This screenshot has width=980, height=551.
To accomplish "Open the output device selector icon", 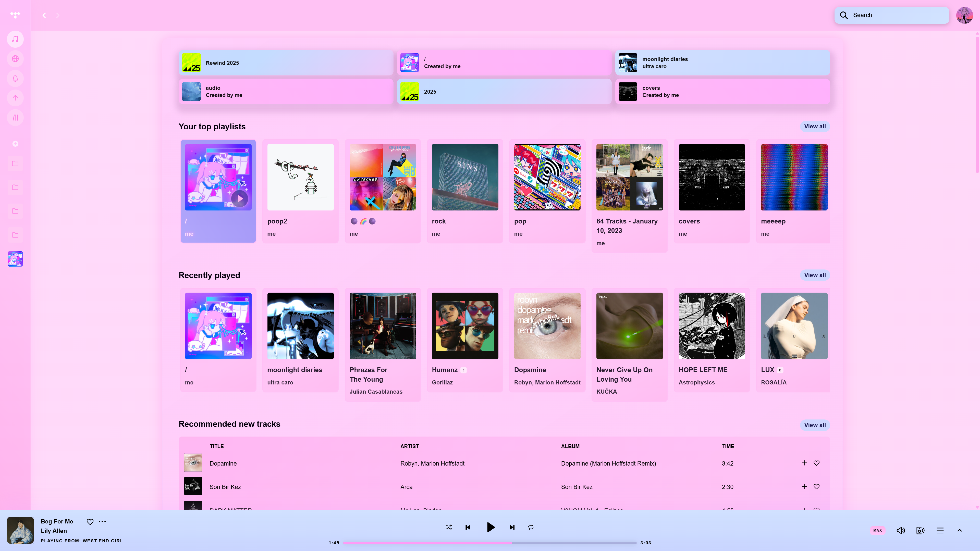I will click(920, 531).
